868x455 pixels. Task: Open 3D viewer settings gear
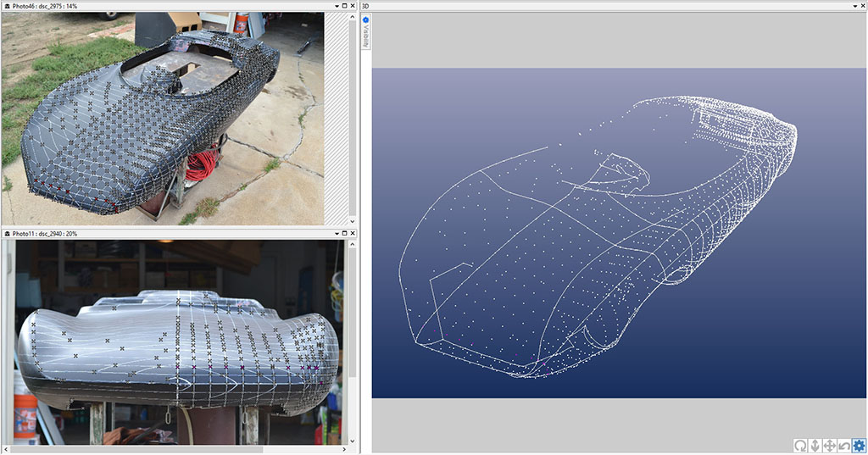(860, 446)
